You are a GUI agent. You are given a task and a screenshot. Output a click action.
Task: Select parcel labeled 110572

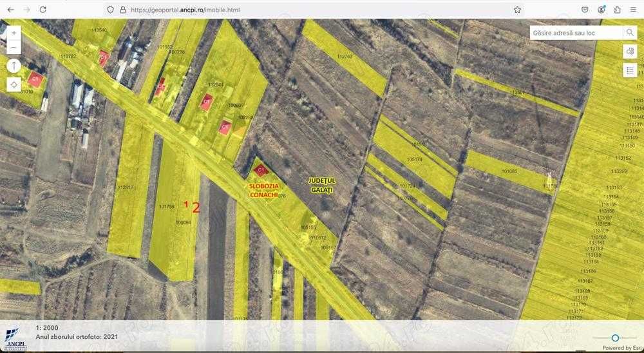pyautogui.click(x=318, y=238)
